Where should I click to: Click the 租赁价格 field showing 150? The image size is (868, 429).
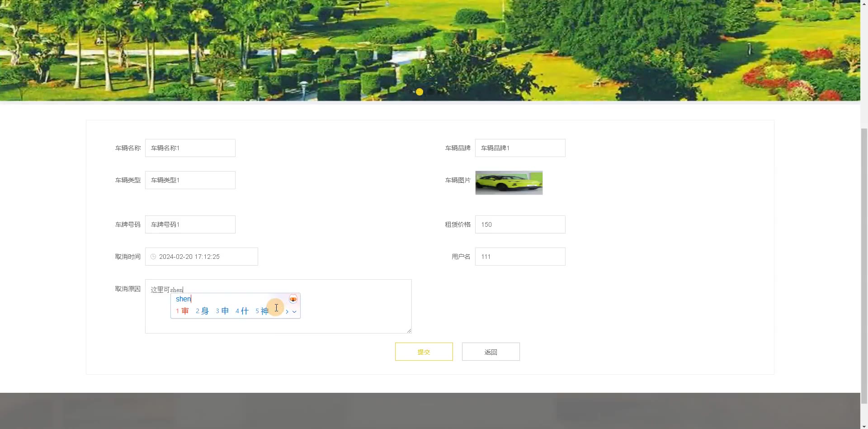(x=520, y=224)
